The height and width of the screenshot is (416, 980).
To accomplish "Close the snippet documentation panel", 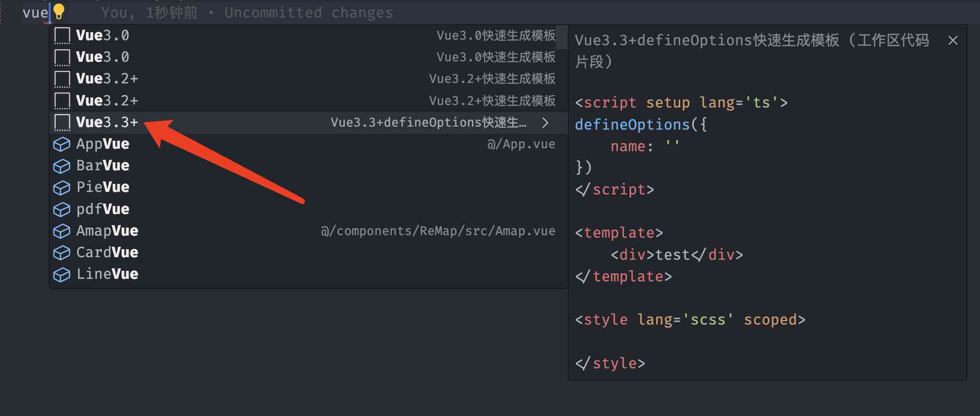I will (952, 41).
